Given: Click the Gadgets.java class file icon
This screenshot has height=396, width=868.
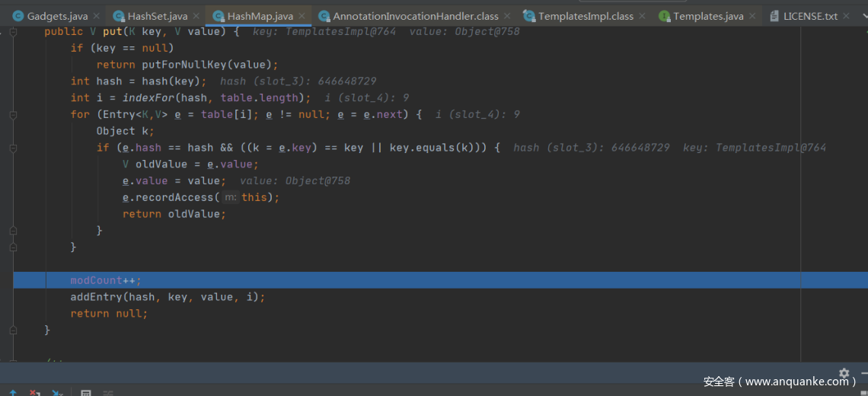Looking at the screenshot, I should pos(18,16).
